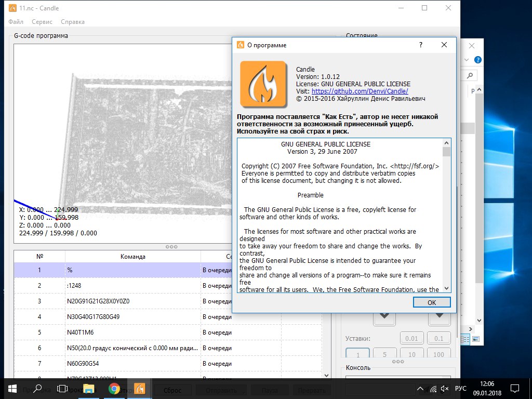Close the background file dialog
The image size is (532, 399).
tap(472, 46)
